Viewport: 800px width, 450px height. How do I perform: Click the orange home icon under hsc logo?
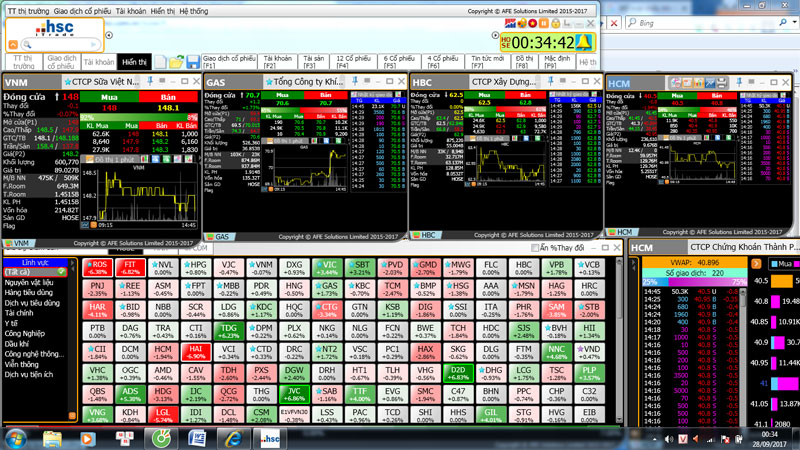click(x=13, y=45)
